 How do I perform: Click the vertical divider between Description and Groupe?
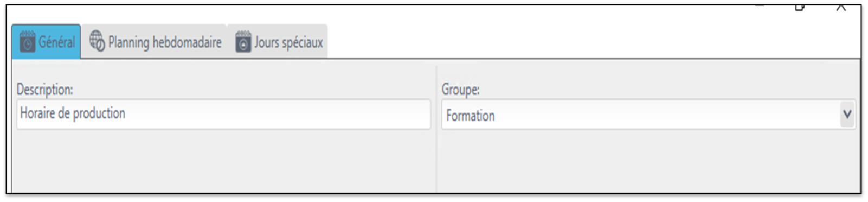click(x=436, y=129)
